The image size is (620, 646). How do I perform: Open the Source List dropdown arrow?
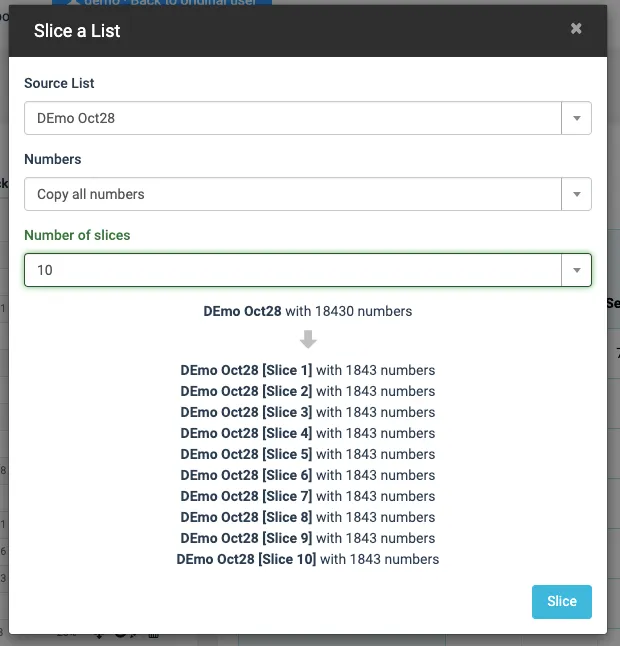coord(576,118)
